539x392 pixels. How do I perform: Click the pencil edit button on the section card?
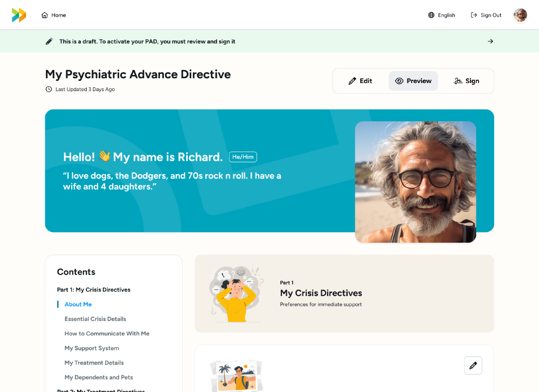tap(473, 365)
